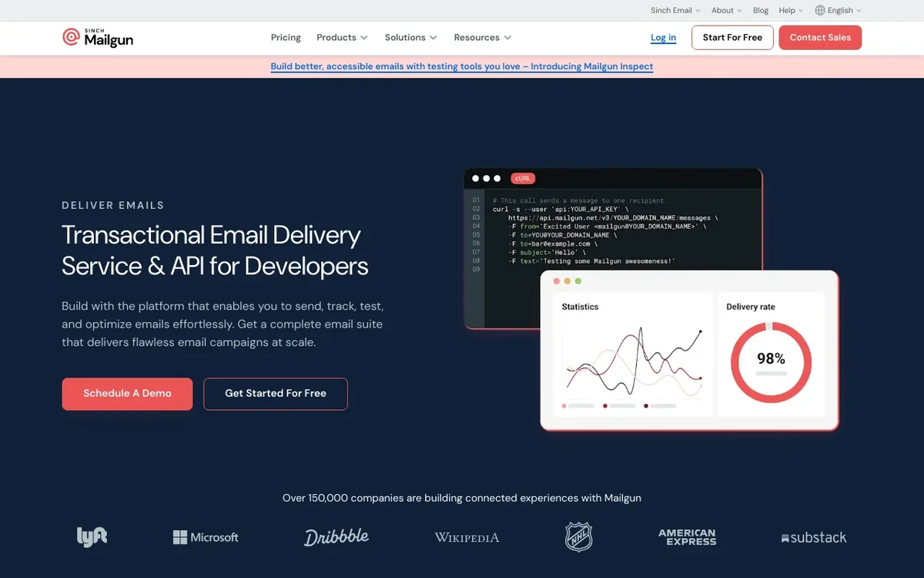Click the Schedule A Demo button
924x578 pixels.
click(127, 393)
